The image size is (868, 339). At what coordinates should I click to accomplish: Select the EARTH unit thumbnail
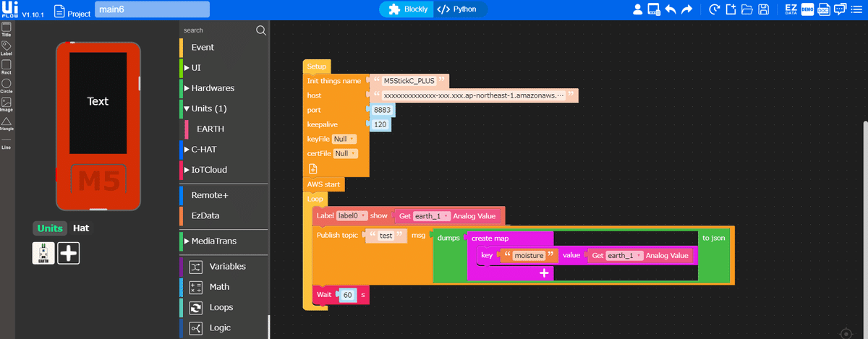click(x=43, y=253)
